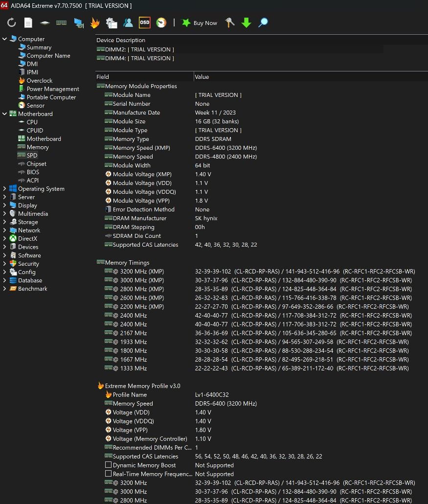Image resolution: width=428 pixels, height=504 pixels.
Task: Collapse the Computer tree node
Action: (x=4, y=39)
